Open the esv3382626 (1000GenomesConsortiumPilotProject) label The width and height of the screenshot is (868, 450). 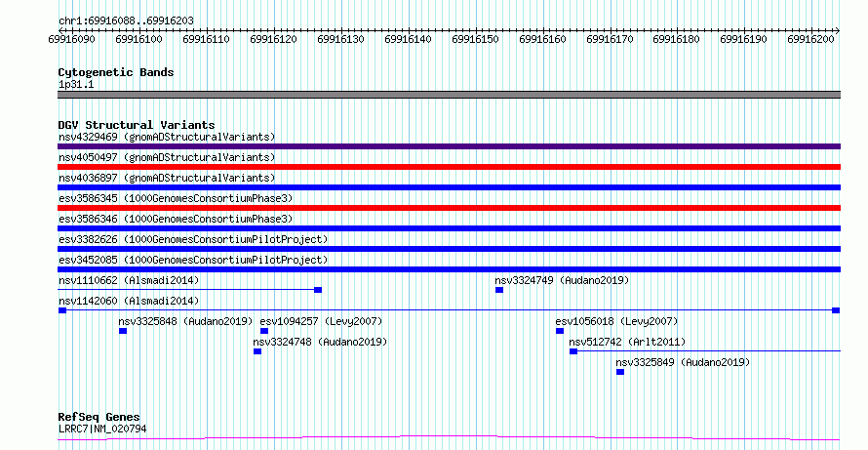(x=193, y=239)
